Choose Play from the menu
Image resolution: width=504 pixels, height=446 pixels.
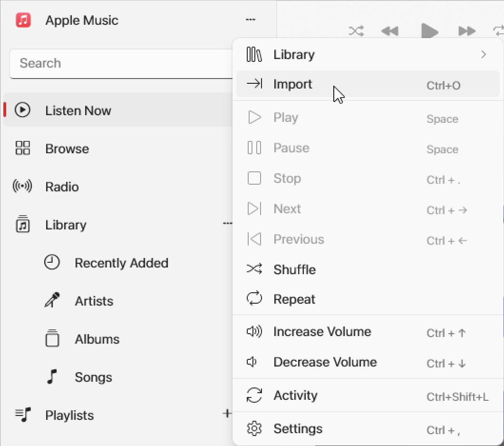point(368,118)
